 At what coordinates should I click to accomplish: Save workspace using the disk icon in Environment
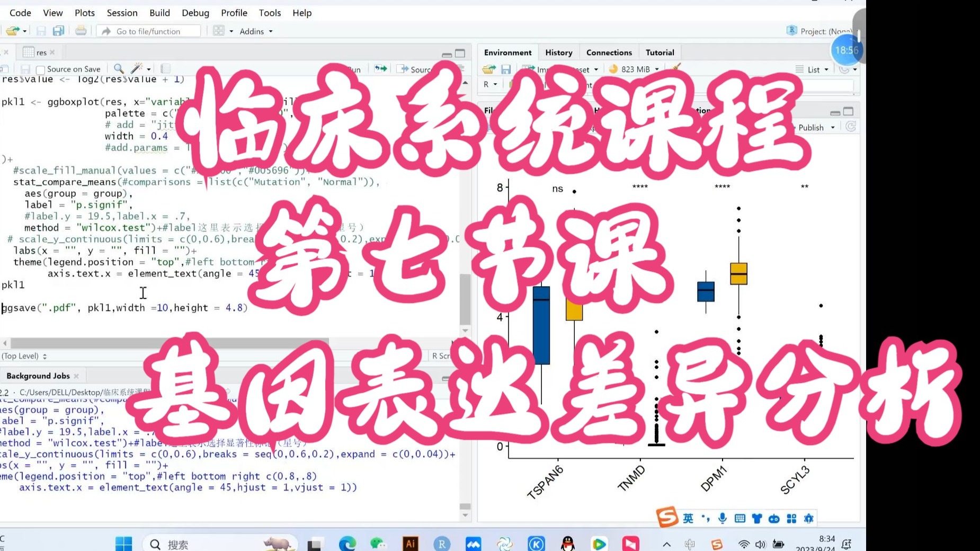506,69
